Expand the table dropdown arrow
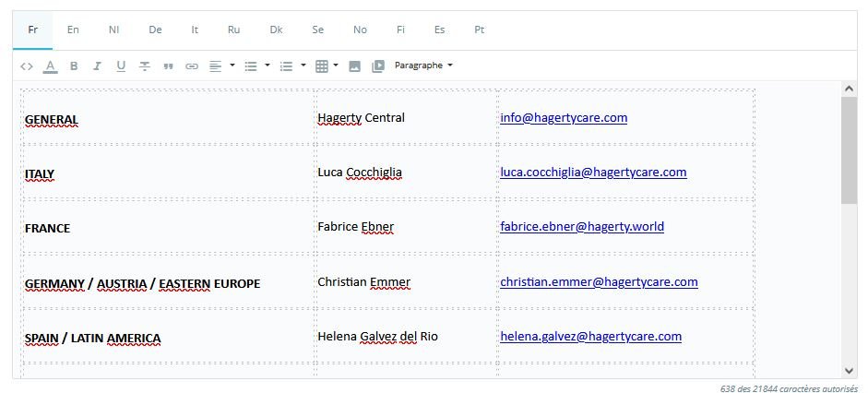Screen dimensions: 868x393 pos(336,65)
